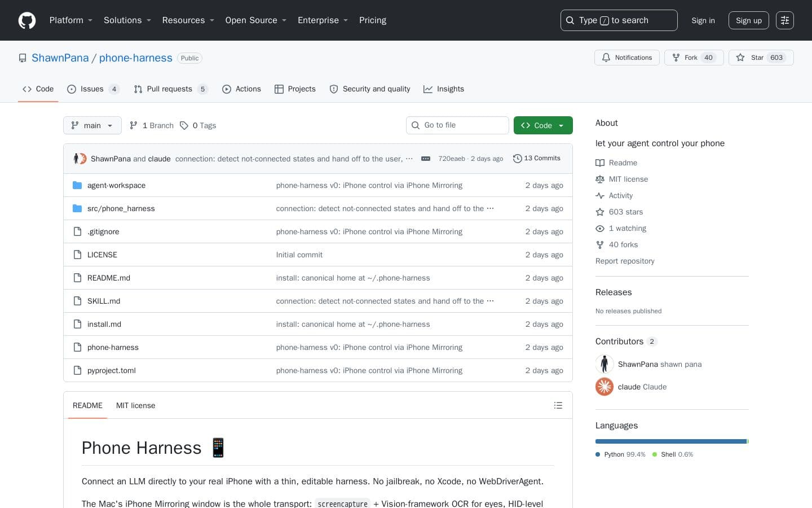Open the GitHub logo homepage

27,20
